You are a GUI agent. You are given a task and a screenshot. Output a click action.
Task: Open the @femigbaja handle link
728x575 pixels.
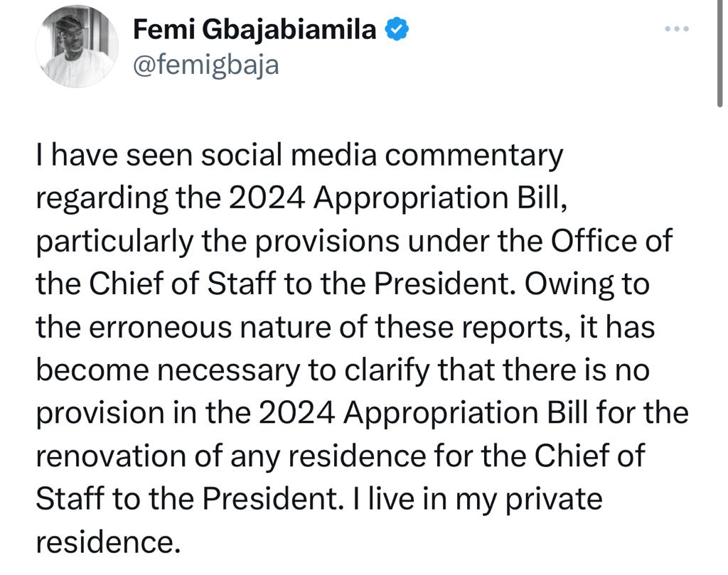coord(205,65)
